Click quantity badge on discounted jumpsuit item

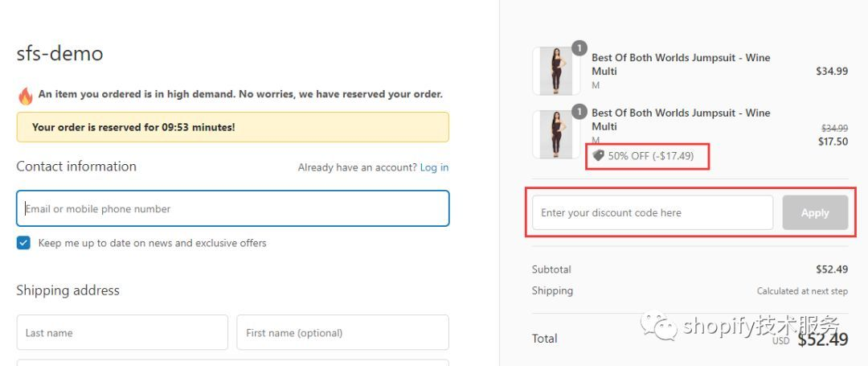[579, 112]
